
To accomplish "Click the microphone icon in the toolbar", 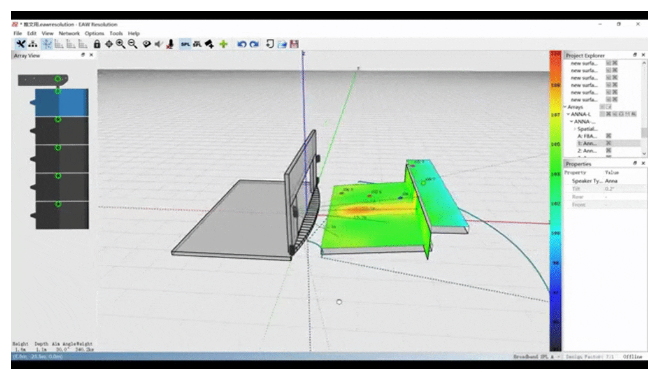I will 170,44.
